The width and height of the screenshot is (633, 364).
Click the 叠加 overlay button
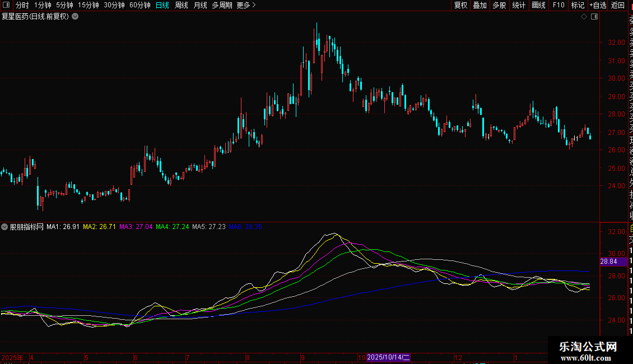coord(480,5)
